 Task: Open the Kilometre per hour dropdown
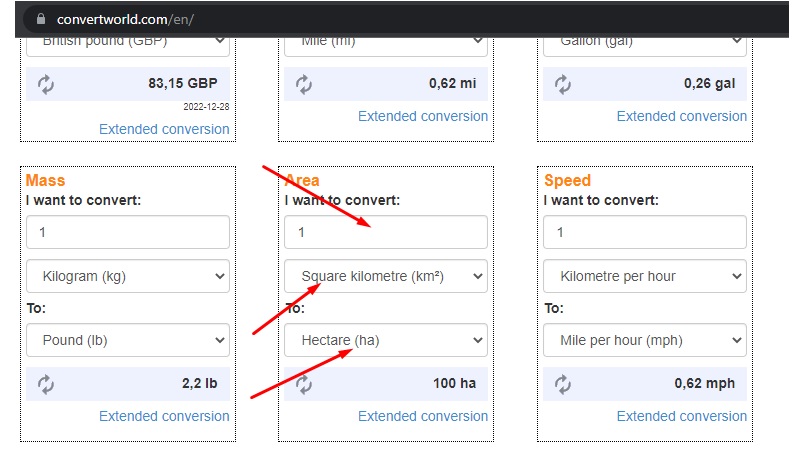coord(645,276)
